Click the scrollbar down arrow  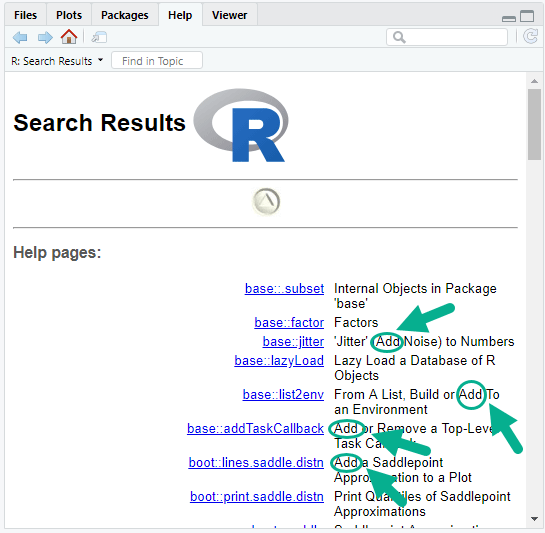coord(535,519)
